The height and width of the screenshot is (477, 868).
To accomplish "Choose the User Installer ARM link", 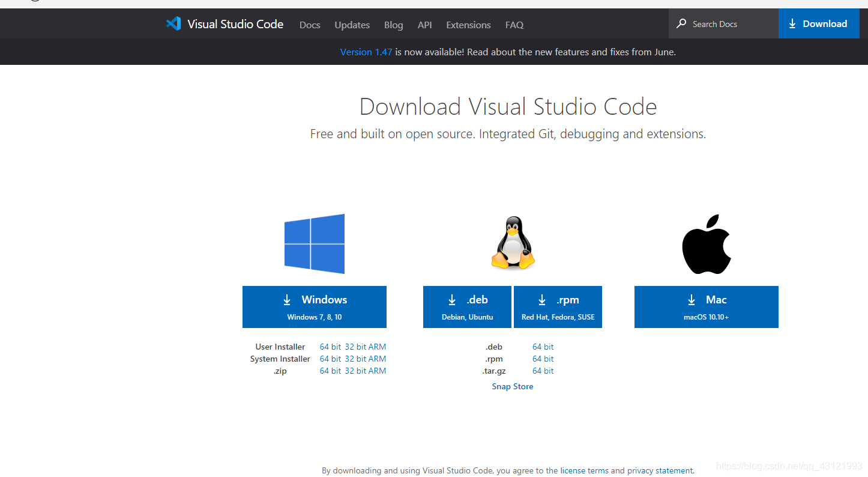I will point(378,347).
